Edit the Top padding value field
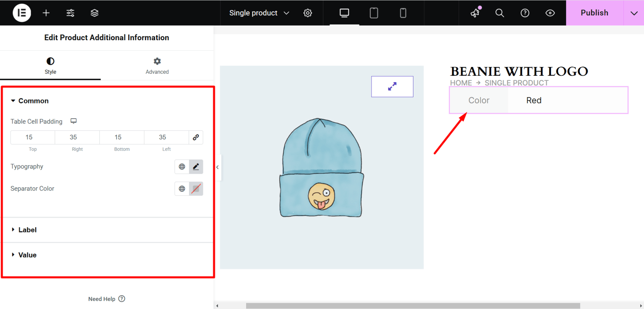This screenshot has height=309, width=644. click(33, 137)
